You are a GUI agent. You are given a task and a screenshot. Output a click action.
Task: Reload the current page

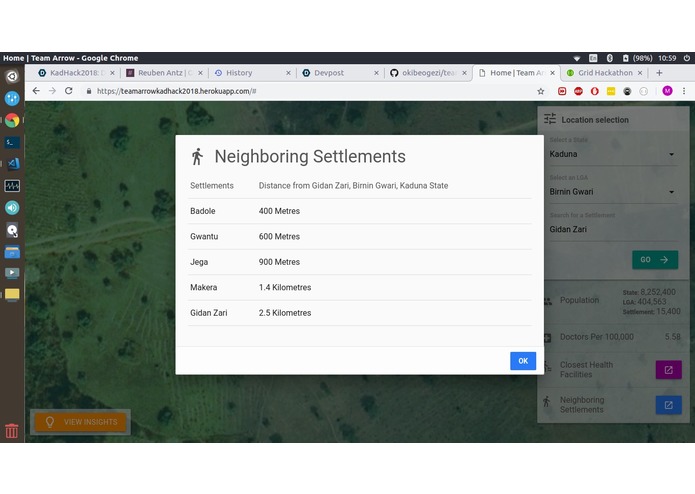click(x=69, y=91)
